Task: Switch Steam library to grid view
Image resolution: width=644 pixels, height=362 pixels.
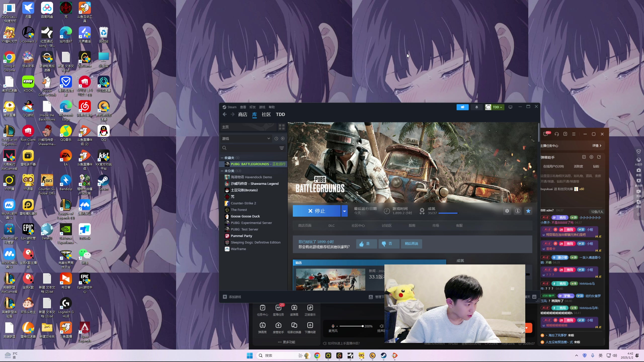Action: (282, 127)
